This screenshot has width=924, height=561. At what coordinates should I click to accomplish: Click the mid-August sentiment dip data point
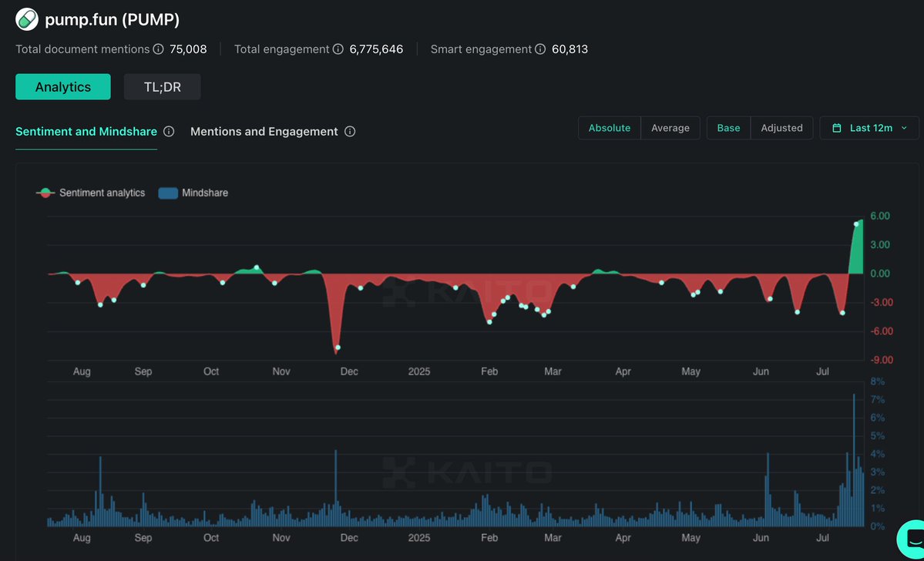[x=100, y=304]
